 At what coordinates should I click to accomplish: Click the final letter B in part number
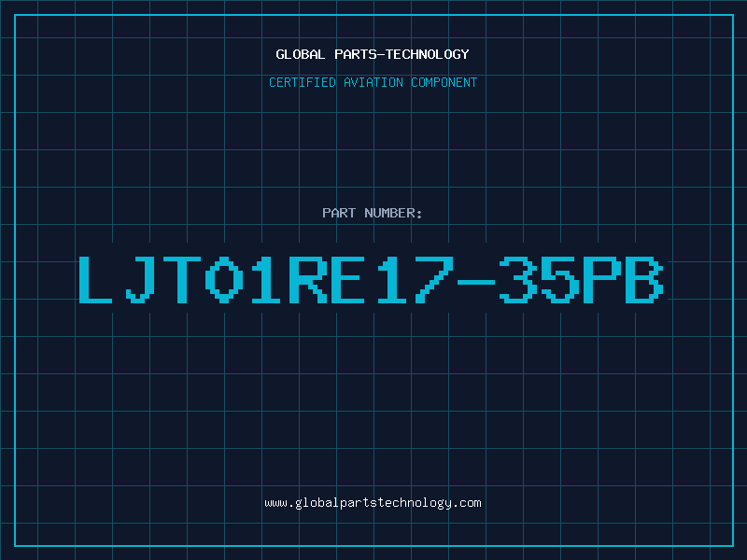pos(644,279)
